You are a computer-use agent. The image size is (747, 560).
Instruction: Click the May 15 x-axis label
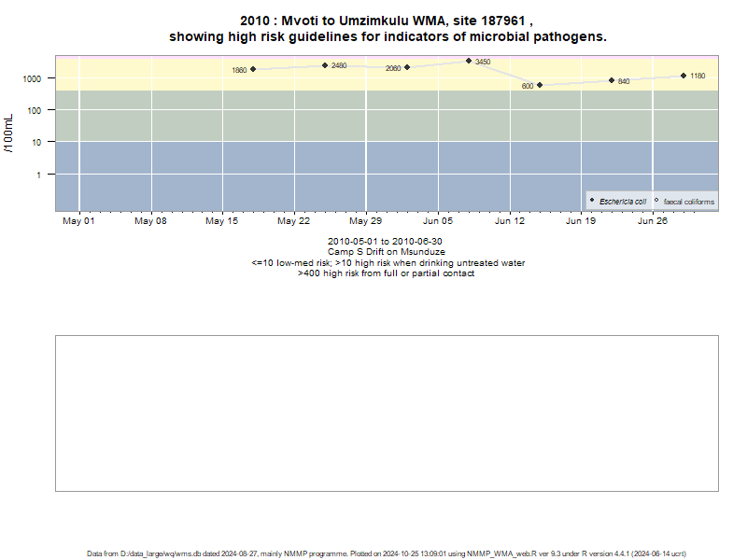221,221
